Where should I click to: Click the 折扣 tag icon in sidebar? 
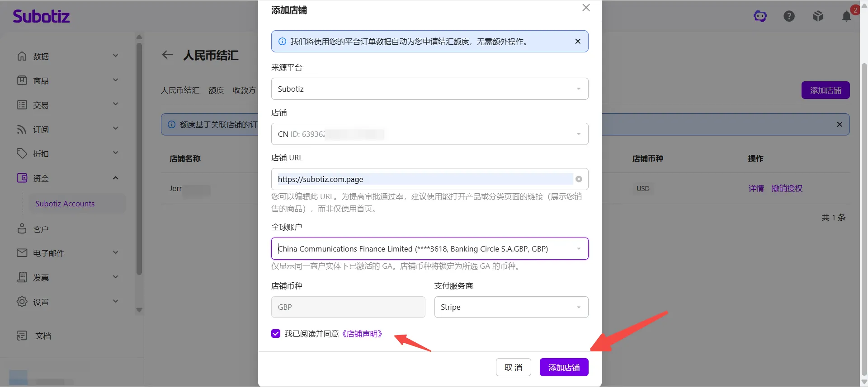tap(22, 154)
